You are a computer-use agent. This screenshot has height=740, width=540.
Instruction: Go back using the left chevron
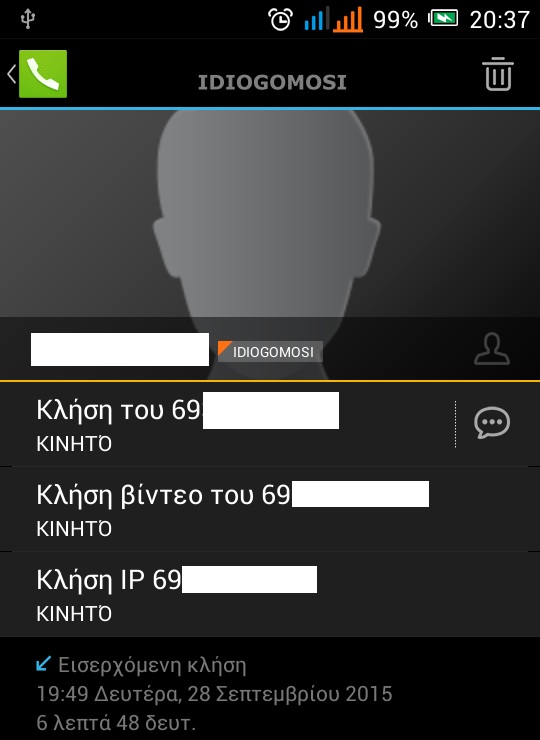tap(11, 74)
